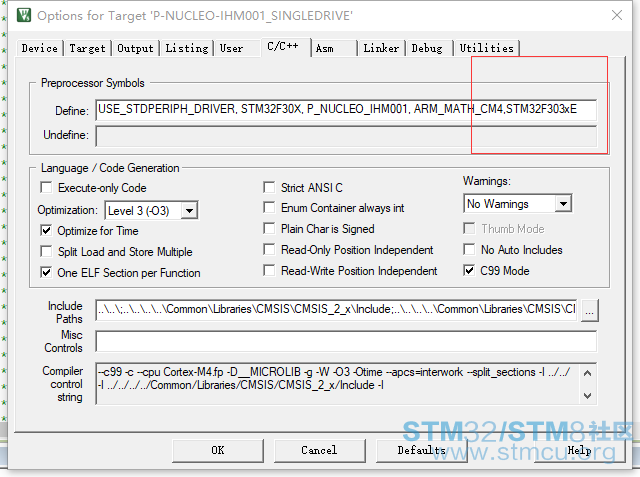Open the Listing tab

point(187,48)
